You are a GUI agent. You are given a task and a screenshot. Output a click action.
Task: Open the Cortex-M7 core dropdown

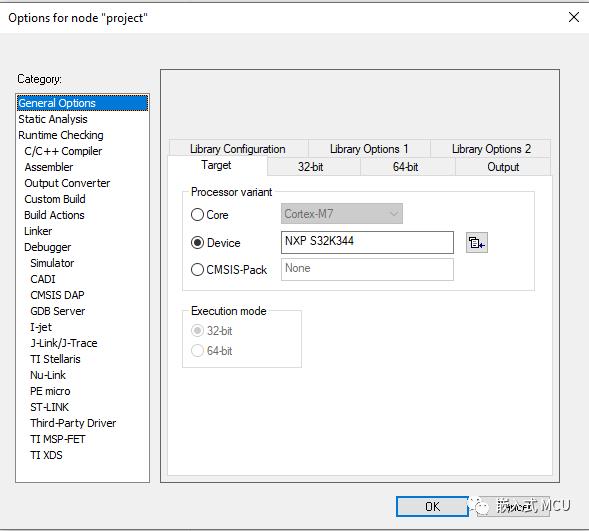click(342, 214)
